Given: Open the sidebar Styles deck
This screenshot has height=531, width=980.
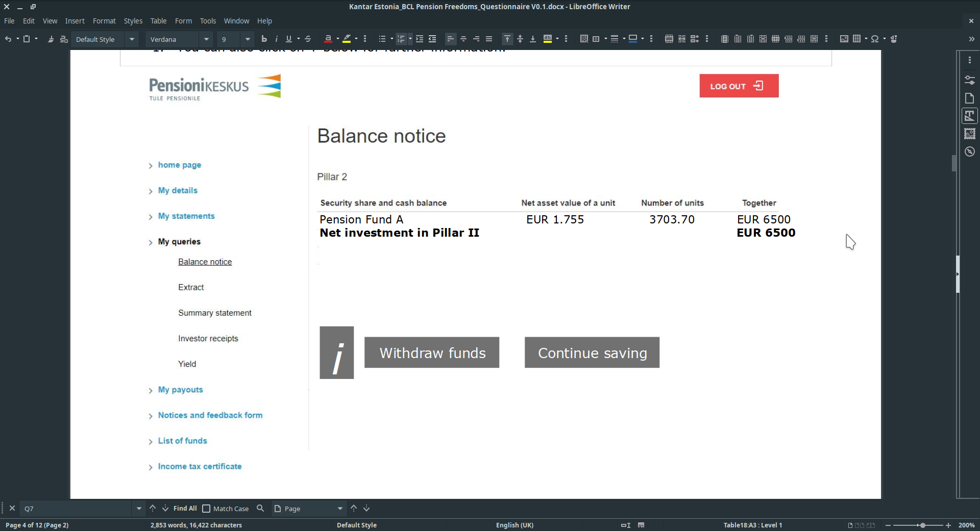Looking at the screenshot, I should tap(970, 116).
